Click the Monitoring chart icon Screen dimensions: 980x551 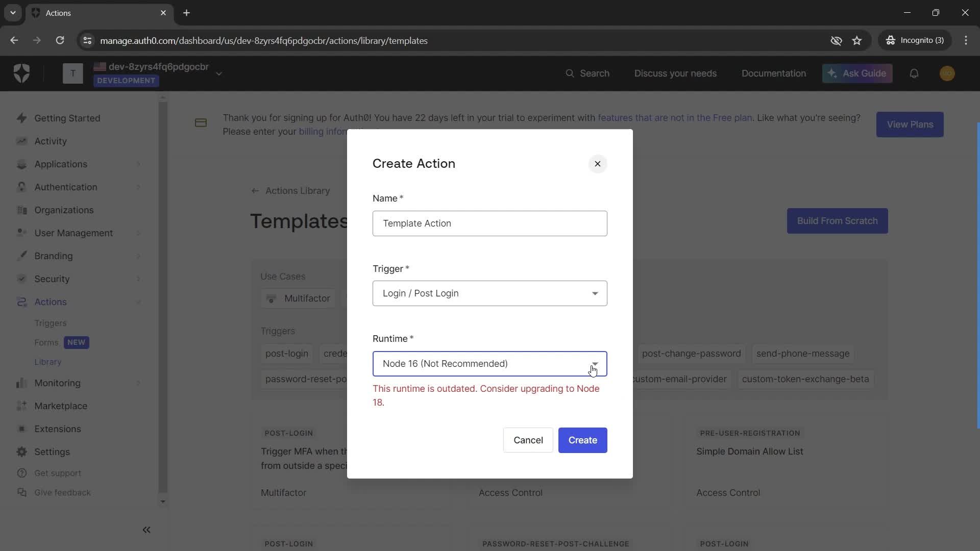pyautogui.click(x=21, y=383)
